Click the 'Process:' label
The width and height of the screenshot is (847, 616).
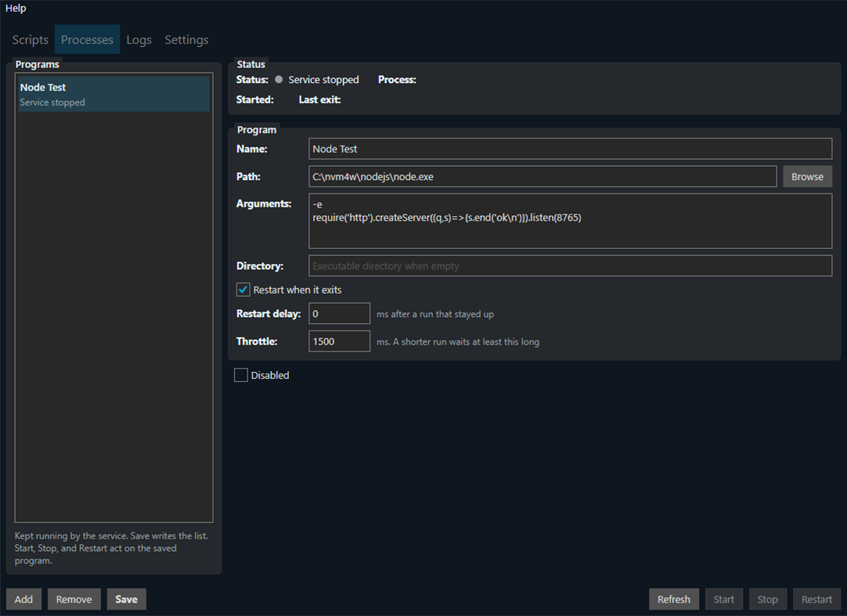397,79
